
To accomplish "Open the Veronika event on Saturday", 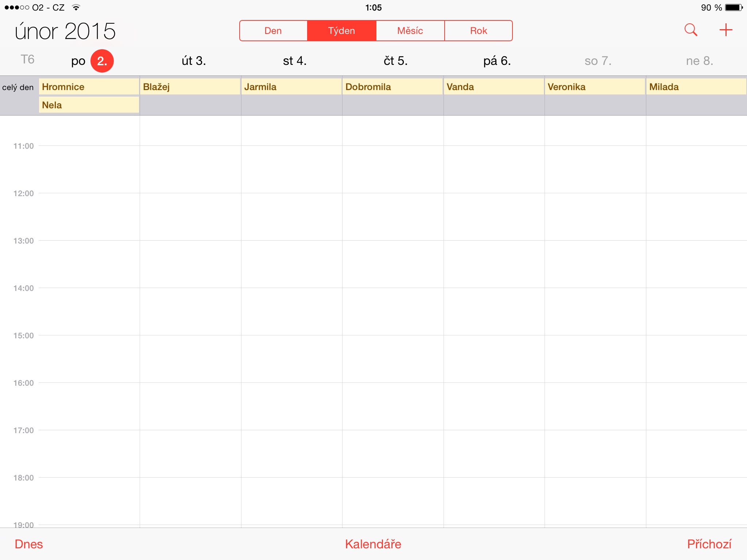I will [595, 87].
